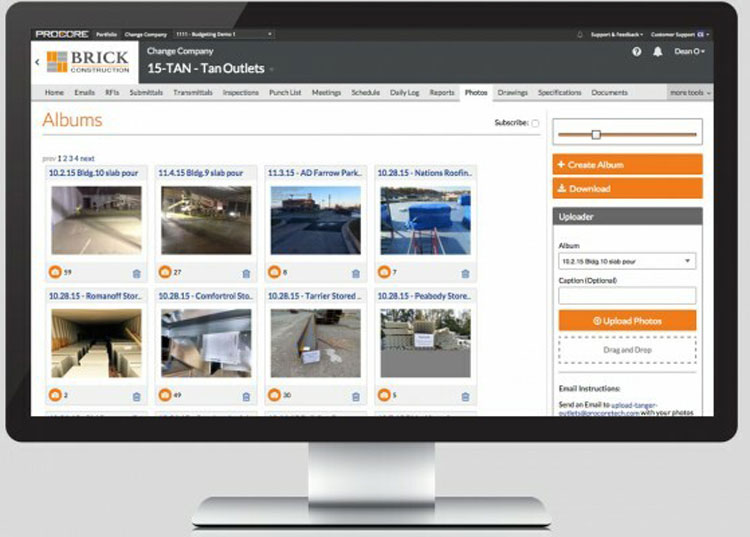This screenshot has width=750, height=537.
Task: Open the Album dropdown in Uploader
Action: (x=627, y=261)
